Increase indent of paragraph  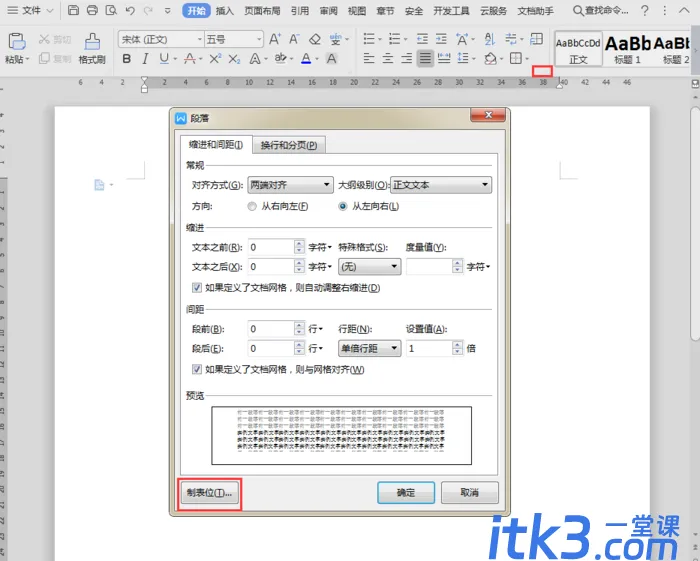coord(441,39)
